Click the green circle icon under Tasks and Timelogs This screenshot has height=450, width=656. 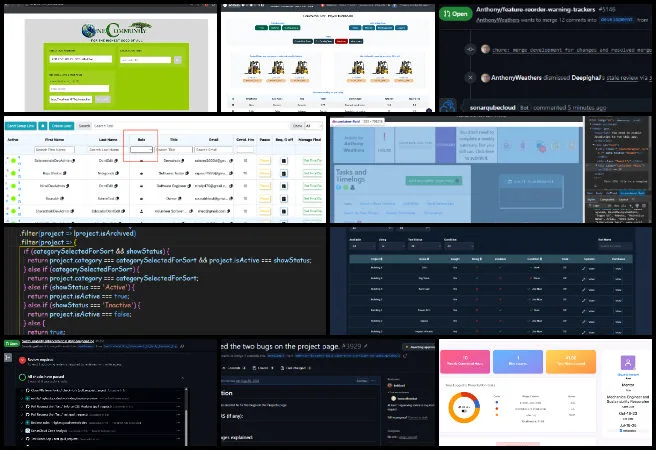point(345,187)
